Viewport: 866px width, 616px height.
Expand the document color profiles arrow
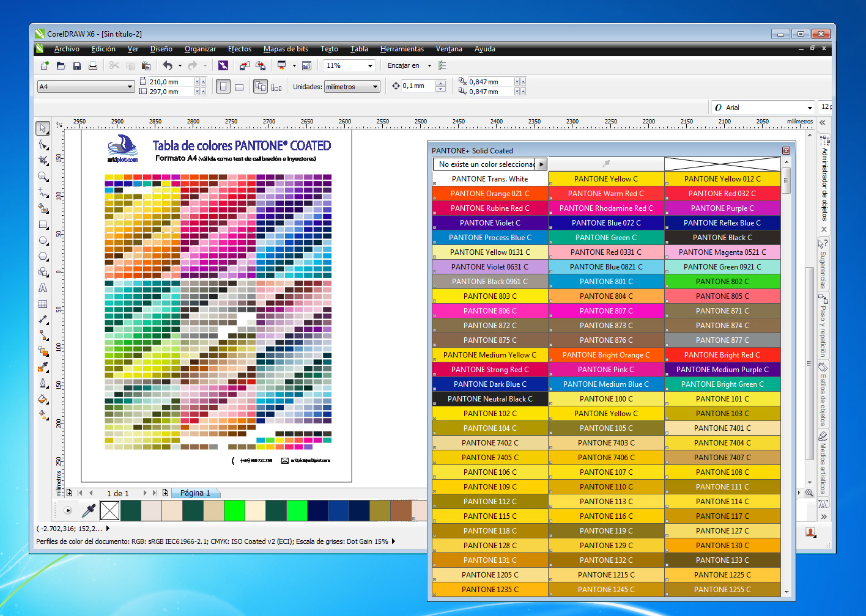[393, 541]
